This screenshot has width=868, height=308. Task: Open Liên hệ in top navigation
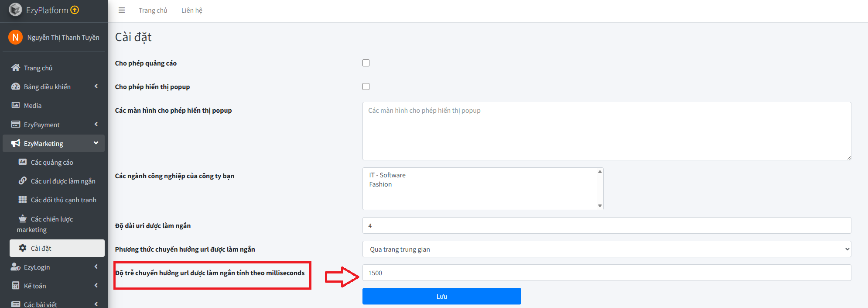[191, 10]
